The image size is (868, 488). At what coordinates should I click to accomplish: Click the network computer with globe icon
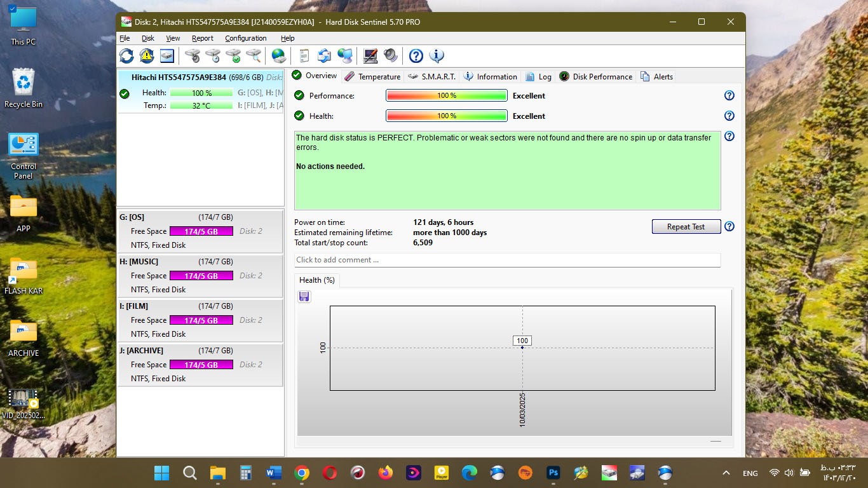345,56
